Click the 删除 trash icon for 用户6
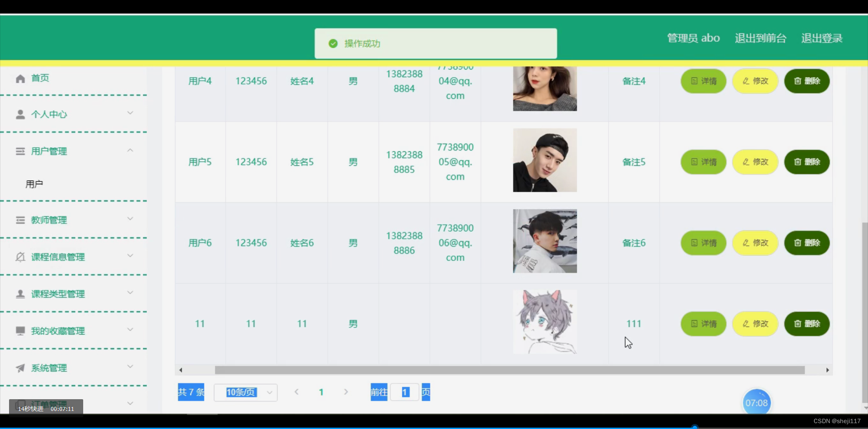This screenshot has width=868, height=429. pos(797,242)
